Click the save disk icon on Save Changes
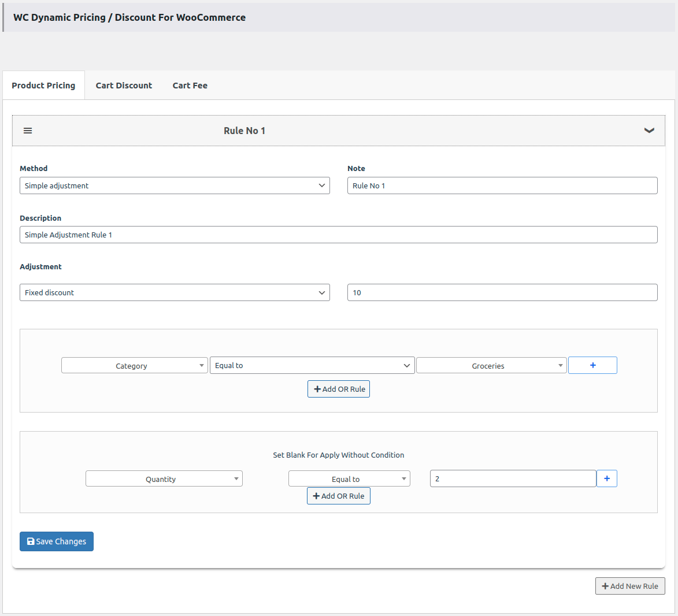Screen dimensions: 678x616 coord(31,541)
